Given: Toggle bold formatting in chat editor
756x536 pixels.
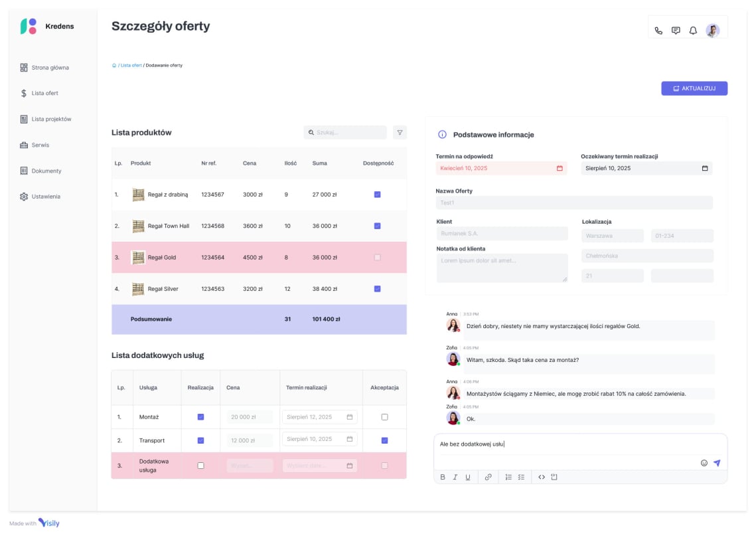Looking at the screenshot, I should (443, 477).
